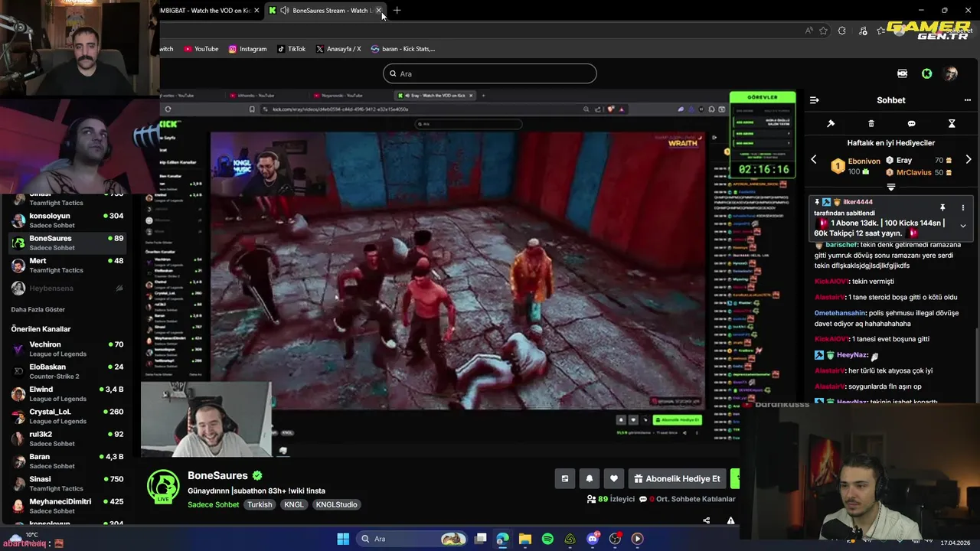980x551 pixels.
Task: Click the channel panel icon beside bell
Action: coord(565,478)
